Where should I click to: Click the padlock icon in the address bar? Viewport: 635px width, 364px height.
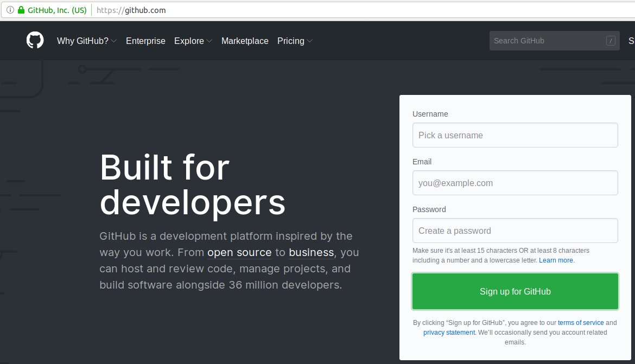21,10
